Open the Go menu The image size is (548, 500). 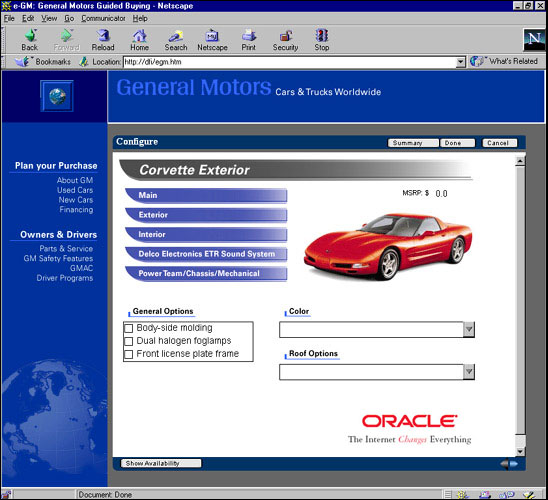pyautogui.click(x=69, y=18)
